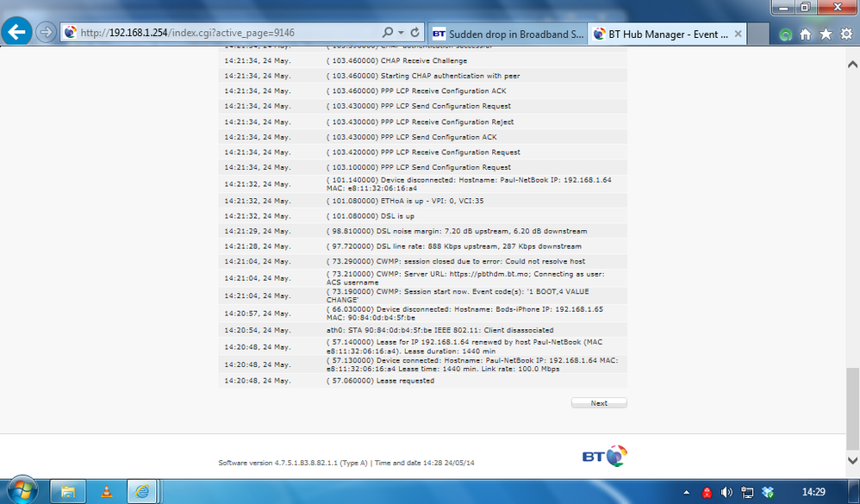Open the taskbar clock showing 14:29

(813, 492)
